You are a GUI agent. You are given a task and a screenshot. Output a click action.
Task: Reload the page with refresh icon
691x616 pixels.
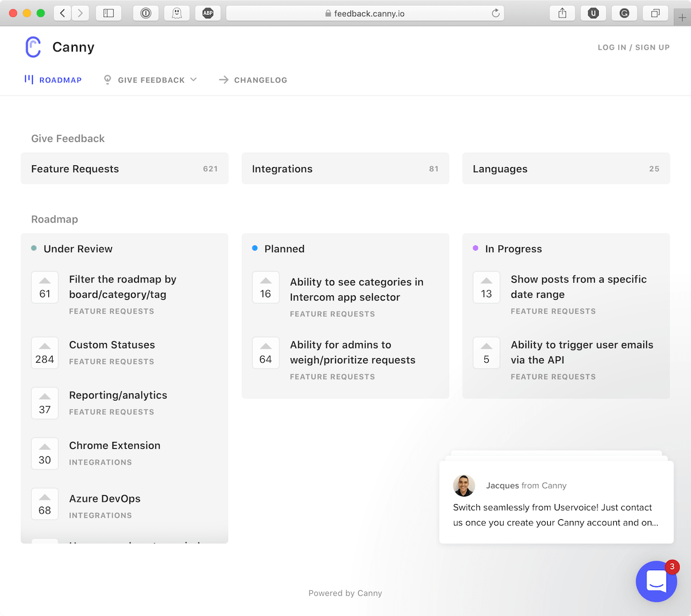click(x=496, y=13)
